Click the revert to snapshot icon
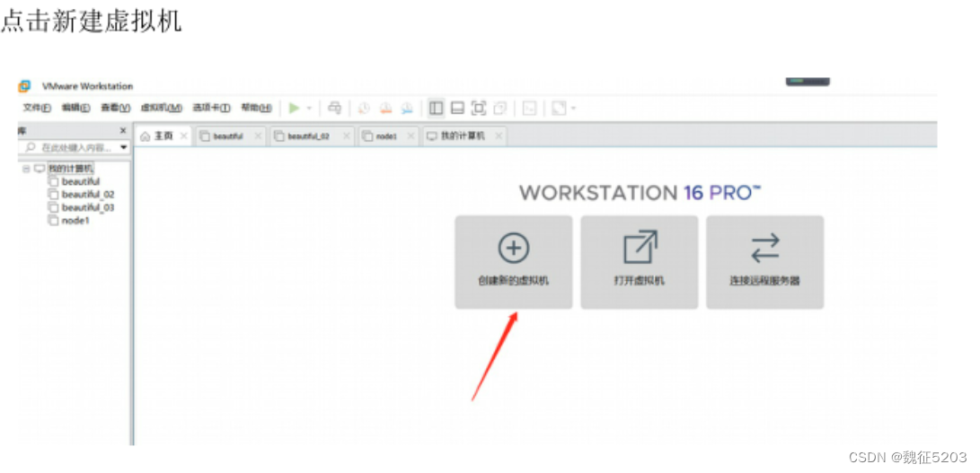 385,108
